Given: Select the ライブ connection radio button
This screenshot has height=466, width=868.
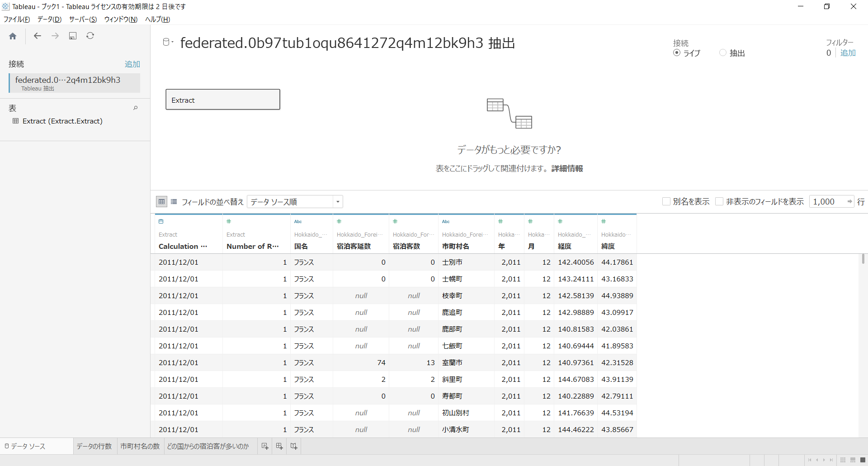Looking at the screenshot, I should (x=677, y=53).
